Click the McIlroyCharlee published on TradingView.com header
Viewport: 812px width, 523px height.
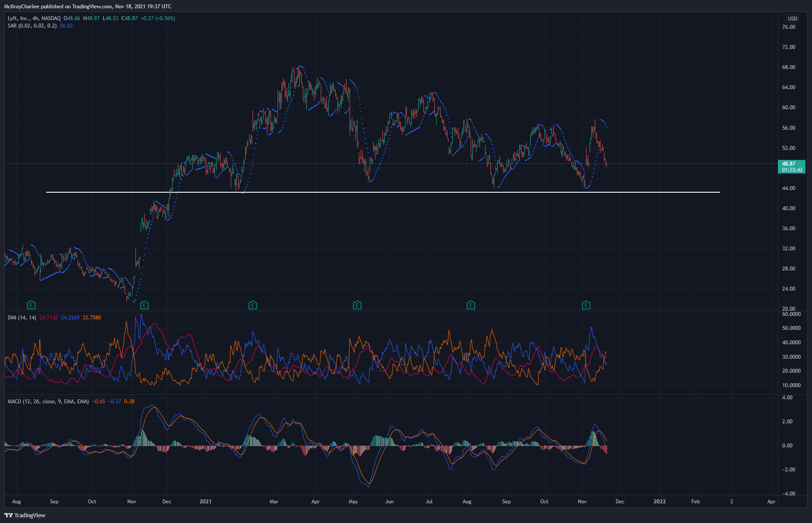87,6
